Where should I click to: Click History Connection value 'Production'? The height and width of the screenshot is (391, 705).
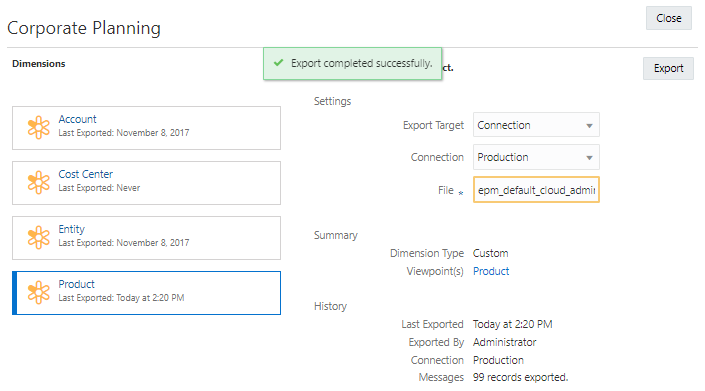[498, 360]
